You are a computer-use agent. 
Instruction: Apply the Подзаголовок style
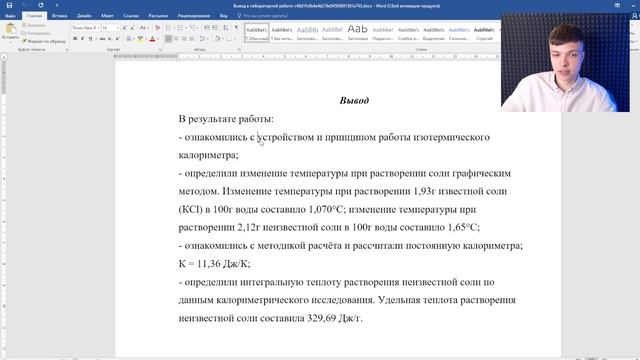coord(383,32)
